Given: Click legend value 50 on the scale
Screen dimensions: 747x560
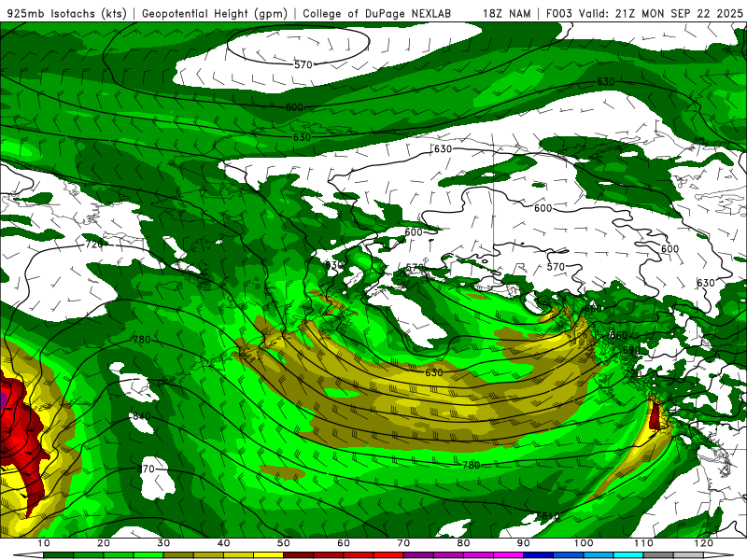Looking at the screenshot, I should 284,543.
